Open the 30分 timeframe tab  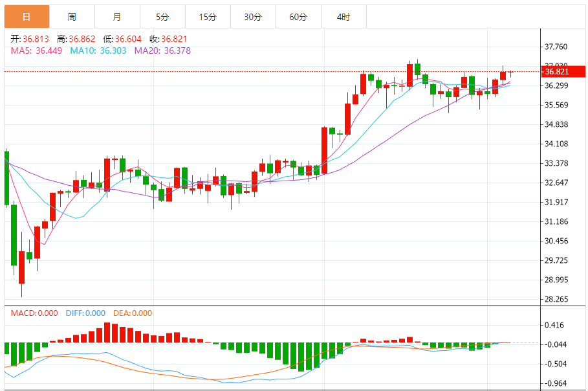253,17
